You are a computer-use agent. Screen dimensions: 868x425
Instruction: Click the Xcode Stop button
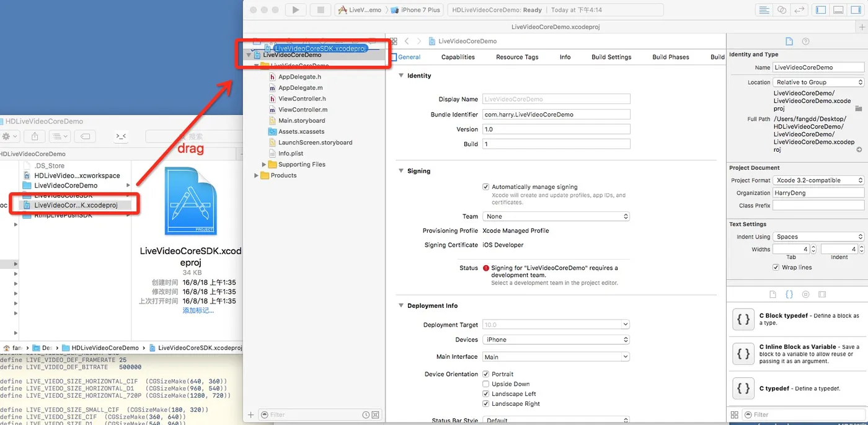click(x=321, y=10)
